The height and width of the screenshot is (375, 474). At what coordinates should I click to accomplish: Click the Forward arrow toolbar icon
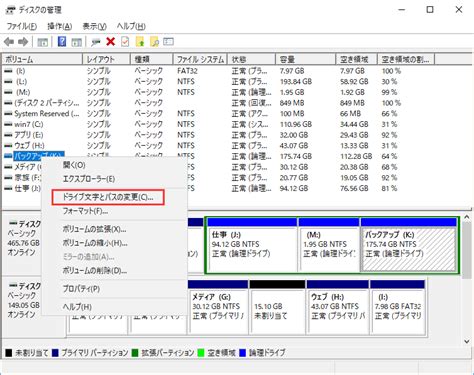coord(23,42)
